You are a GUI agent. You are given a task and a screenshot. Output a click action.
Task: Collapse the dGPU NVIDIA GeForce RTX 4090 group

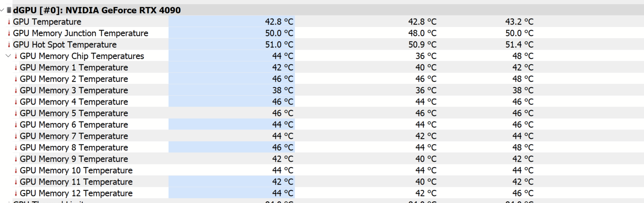coord(2,10)
